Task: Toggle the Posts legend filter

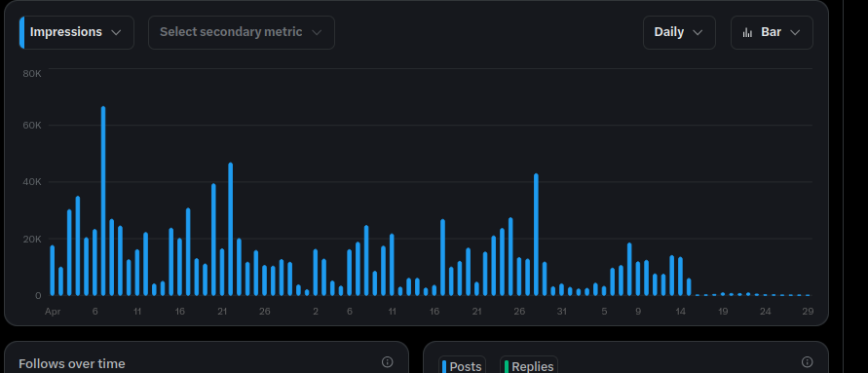Action: click(462, 366)
